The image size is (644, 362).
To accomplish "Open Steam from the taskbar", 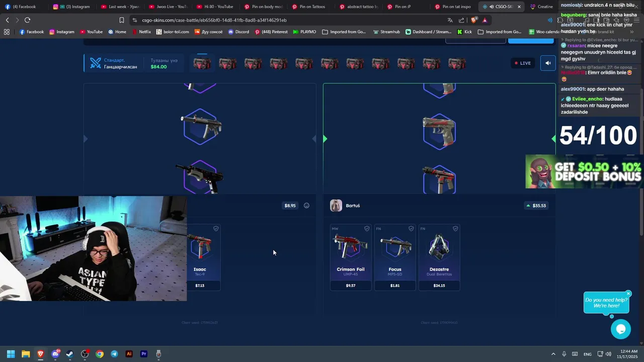I will pos(70,354).
